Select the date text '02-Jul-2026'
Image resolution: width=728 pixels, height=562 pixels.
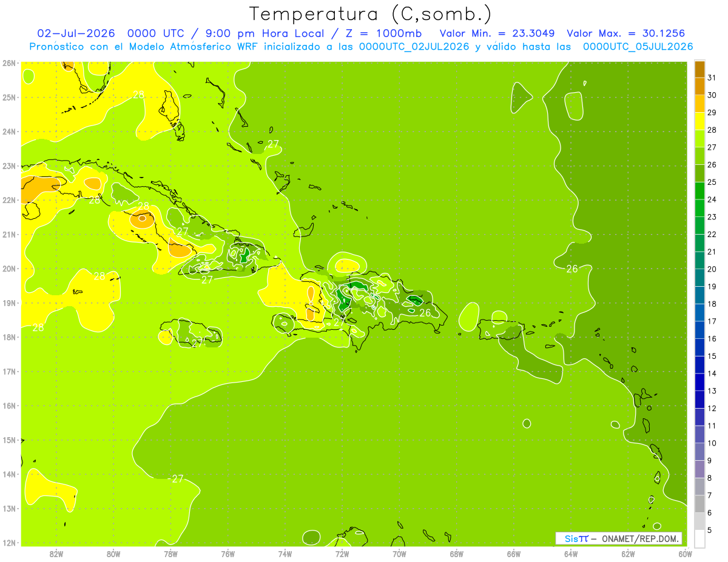(76, 33)
